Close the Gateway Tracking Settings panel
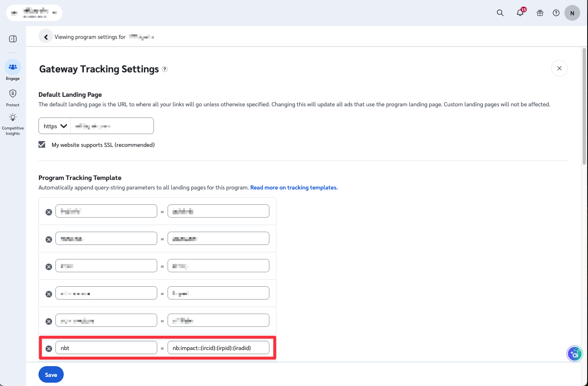588x386 pixels. pos(559,68)
